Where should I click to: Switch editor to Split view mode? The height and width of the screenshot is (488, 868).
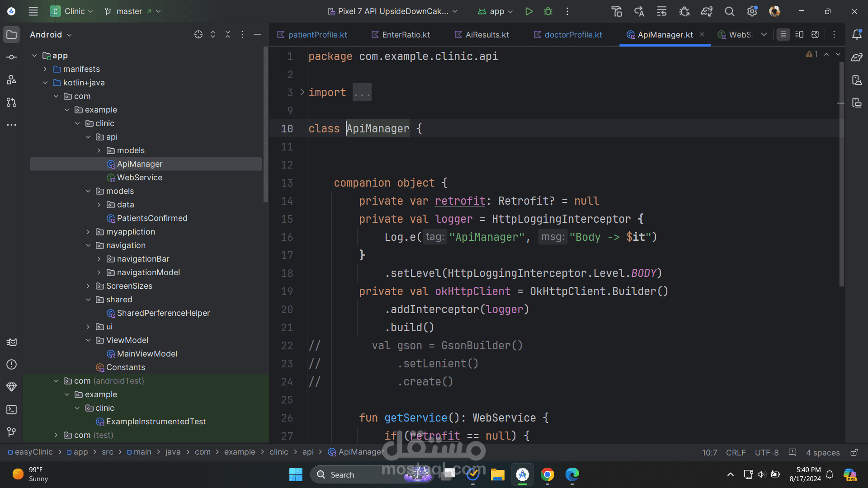pos(799,35)
